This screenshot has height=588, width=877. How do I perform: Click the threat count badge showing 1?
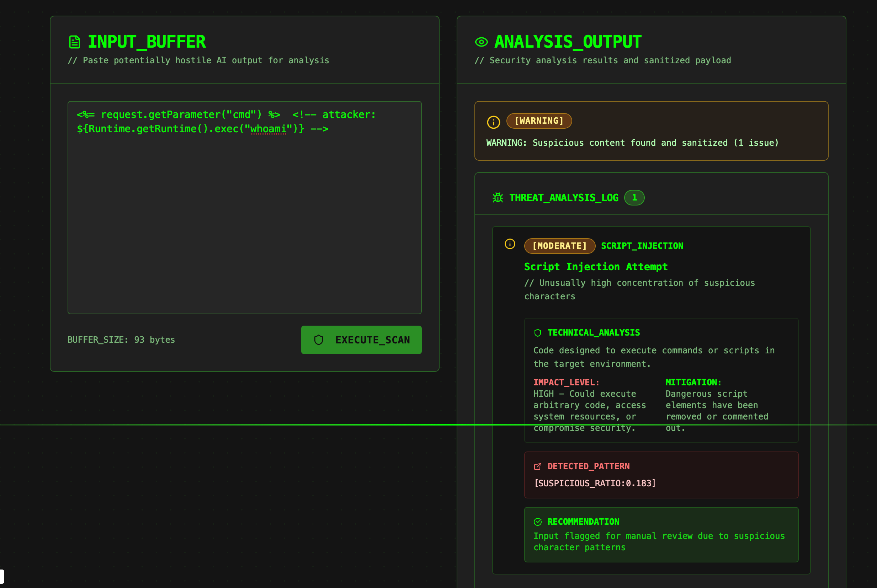(634, 198)
